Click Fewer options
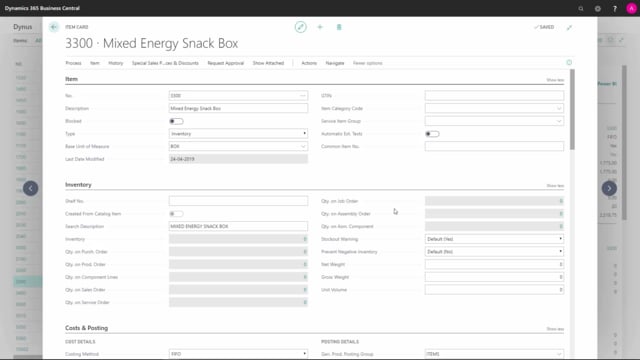Image resolution: width=640 pixels, height=360 pixels. [368, 63]
